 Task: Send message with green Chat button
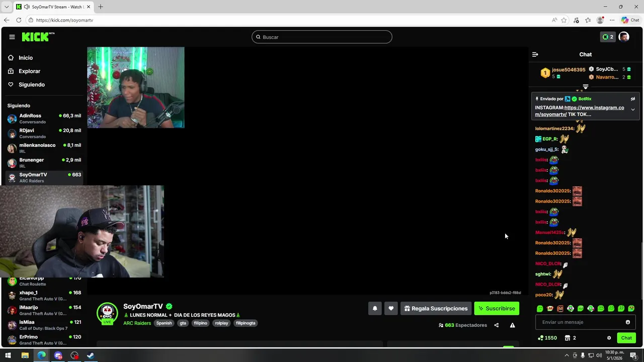(626, 338)
